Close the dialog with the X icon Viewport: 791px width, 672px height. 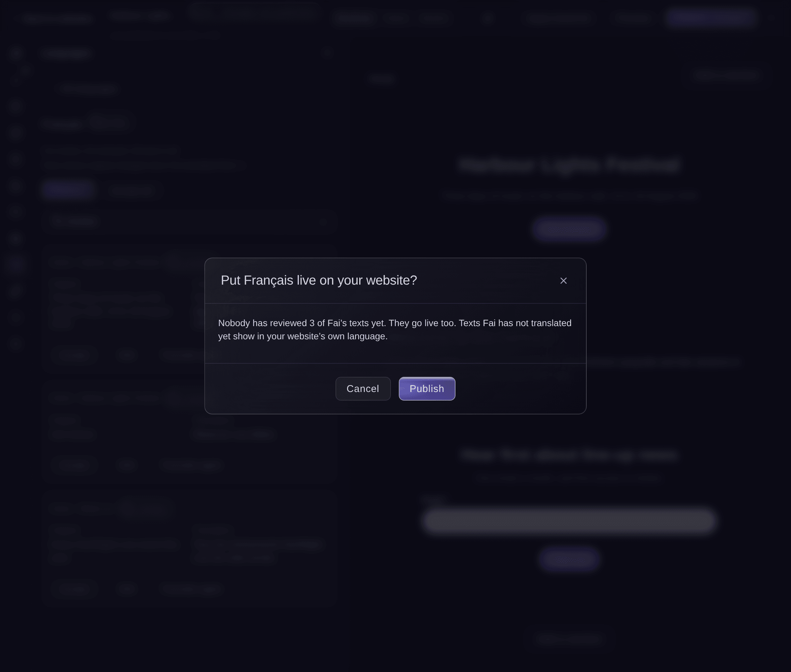(563, 281)
